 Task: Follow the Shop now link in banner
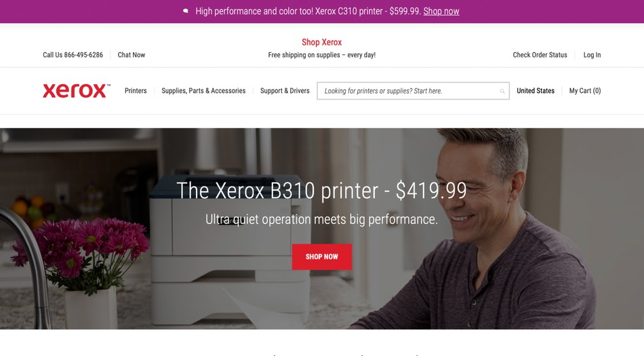point(441,11)
